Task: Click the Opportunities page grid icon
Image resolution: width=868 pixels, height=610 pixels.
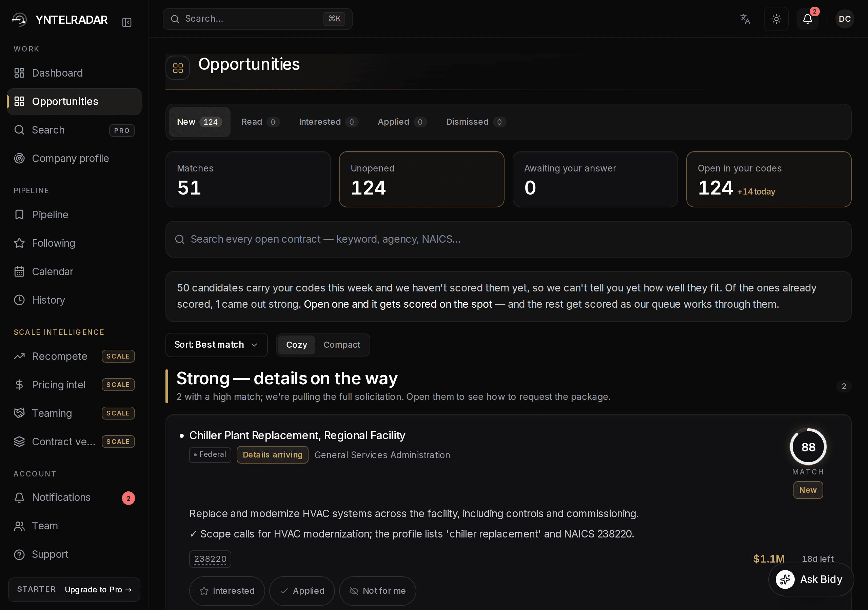Action: [178, 68]
